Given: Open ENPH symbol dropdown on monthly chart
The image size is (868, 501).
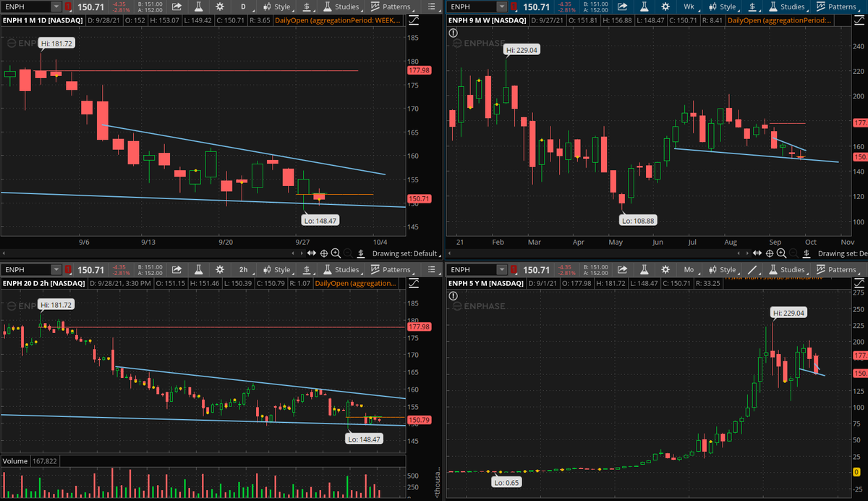Looking at the screenshot, I should pos(502,269).
